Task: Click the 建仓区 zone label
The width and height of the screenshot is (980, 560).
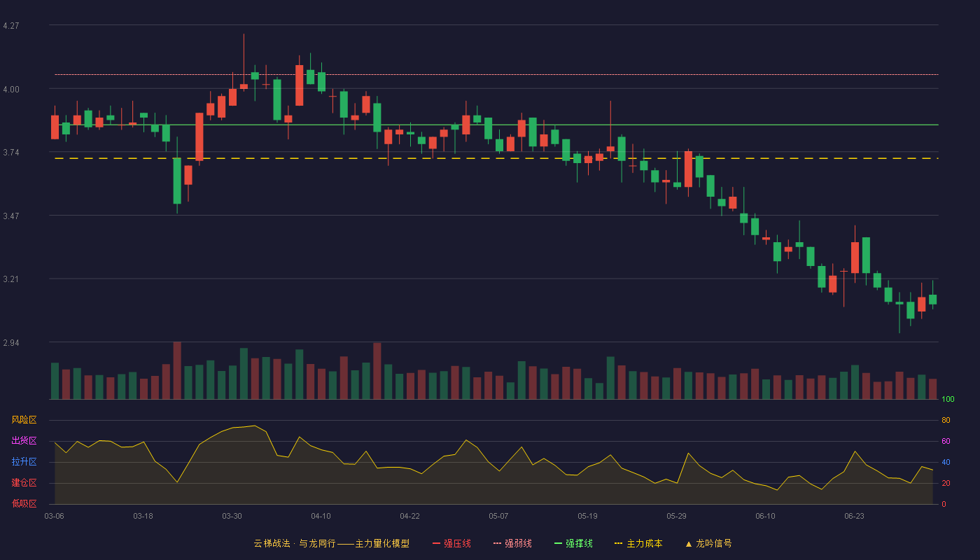Action: (24, 483)
